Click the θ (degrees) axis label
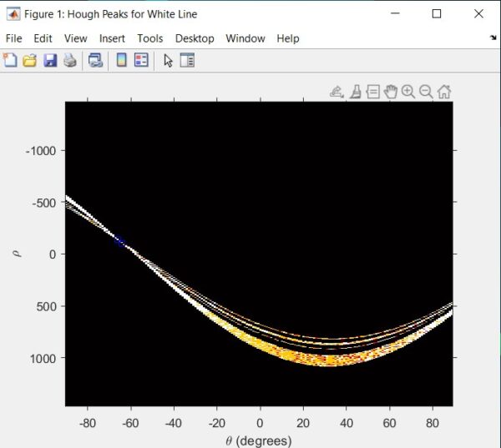This screenshot has height=448, width=501. [x=259, y=441]
